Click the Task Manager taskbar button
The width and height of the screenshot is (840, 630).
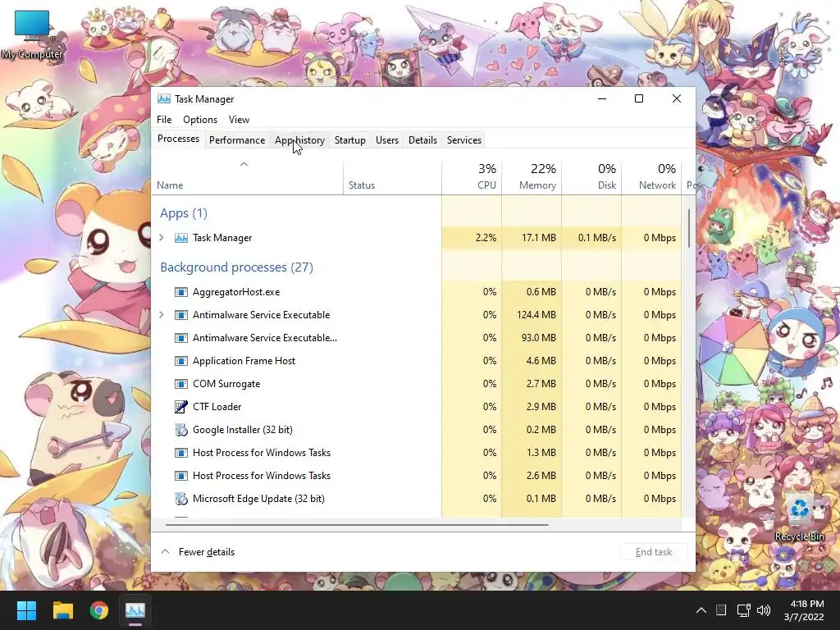[135, 610]
